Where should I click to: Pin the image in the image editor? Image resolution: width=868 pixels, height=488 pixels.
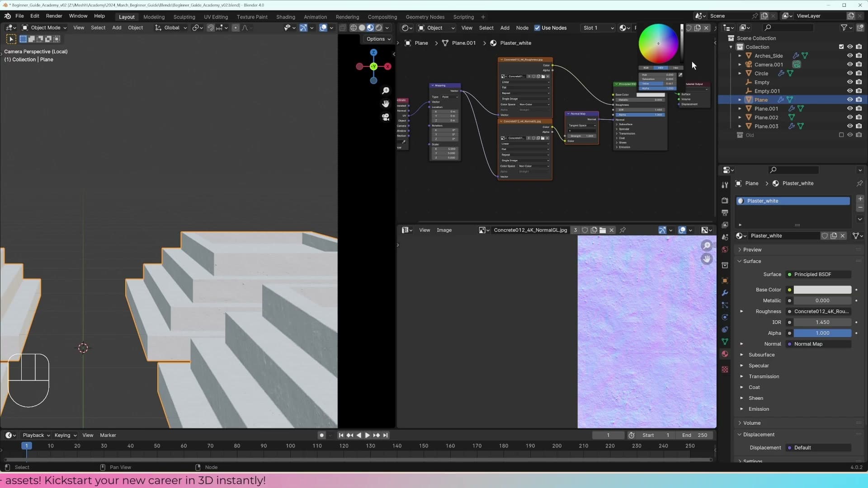click(623, 230)
